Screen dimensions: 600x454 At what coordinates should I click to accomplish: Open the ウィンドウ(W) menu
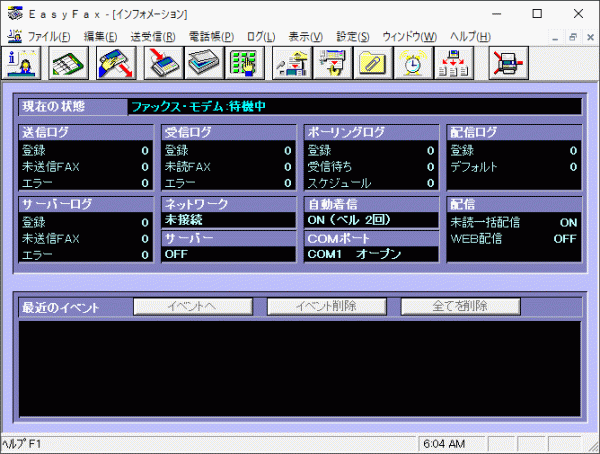click(x=409, y=37)
